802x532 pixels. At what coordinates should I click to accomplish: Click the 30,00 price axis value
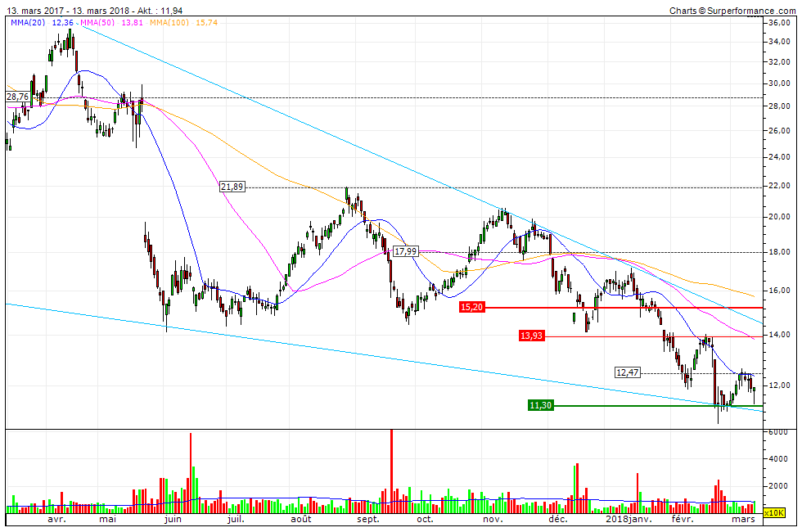point(779,83)
